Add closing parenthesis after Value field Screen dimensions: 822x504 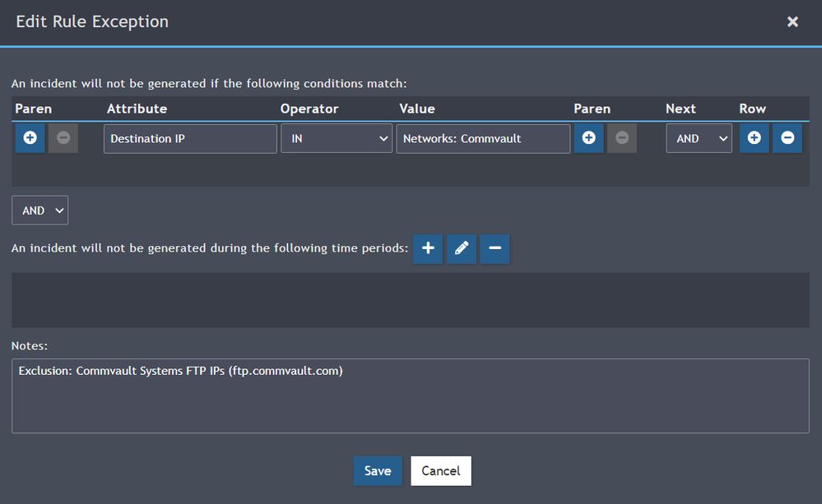click(x=588, y=138)
